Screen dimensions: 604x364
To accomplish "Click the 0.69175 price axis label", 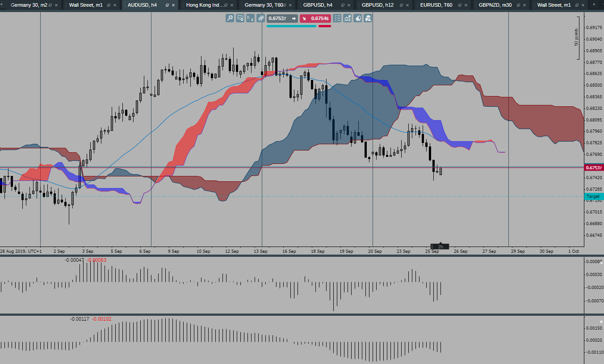I will pos(594,27).
